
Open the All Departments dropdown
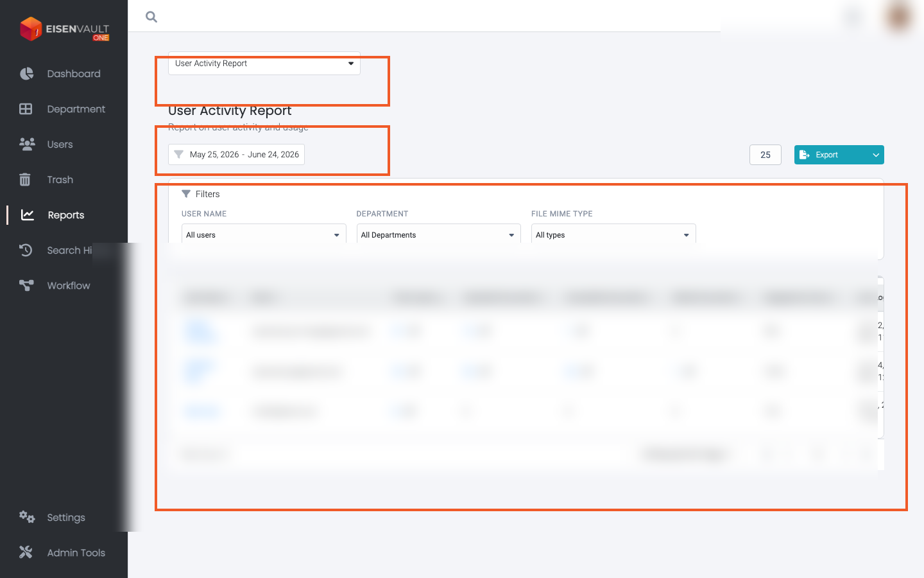point(439,234)
